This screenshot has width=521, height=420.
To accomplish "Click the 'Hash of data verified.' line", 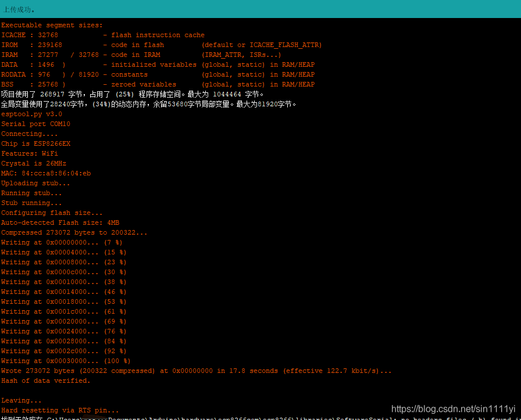I will point(46,381).
